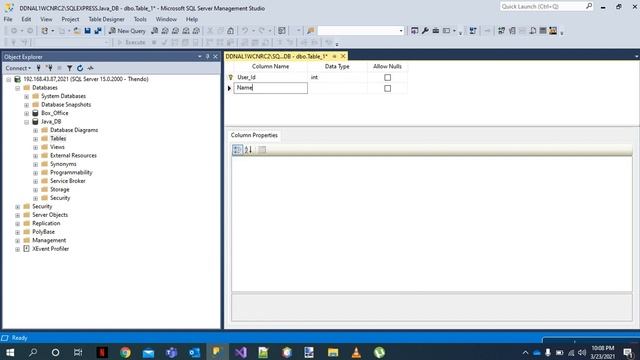
Task: Click the Alphabetical sort icon in Column Properties
Action: pos(248,150)
